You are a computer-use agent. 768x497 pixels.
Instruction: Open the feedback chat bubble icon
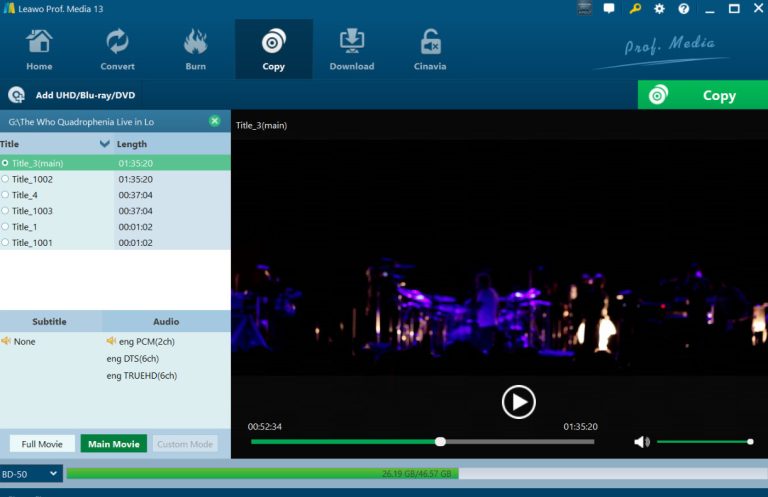point(609,9)
